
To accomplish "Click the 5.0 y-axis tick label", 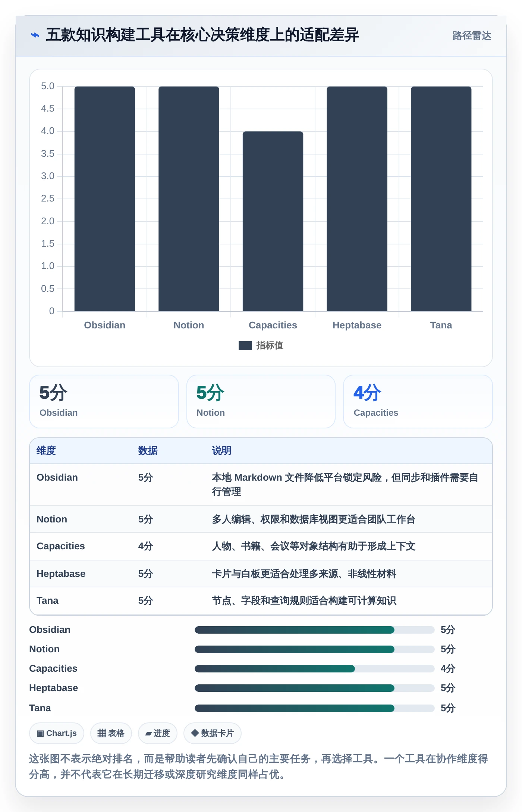I will click(x=48, y=86).
